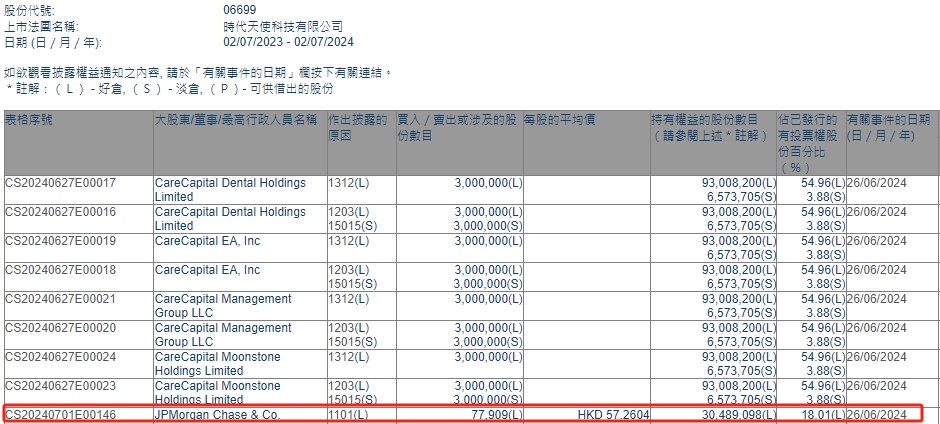Click 93,008,200(L) in row CS20240627E00017
The width and height of the screenshot is (940, 424).
(739, 183)
